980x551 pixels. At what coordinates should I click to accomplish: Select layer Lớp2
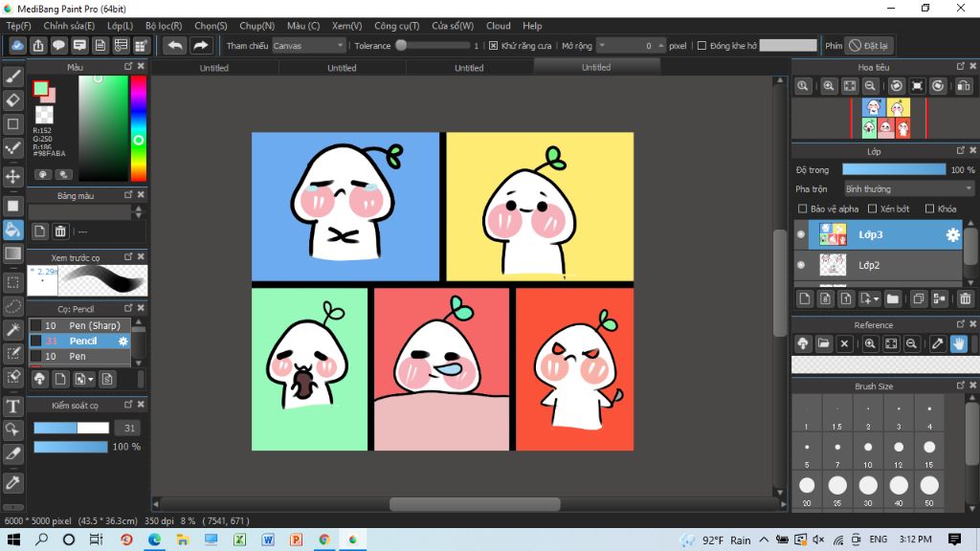click(x=879, y=265)
